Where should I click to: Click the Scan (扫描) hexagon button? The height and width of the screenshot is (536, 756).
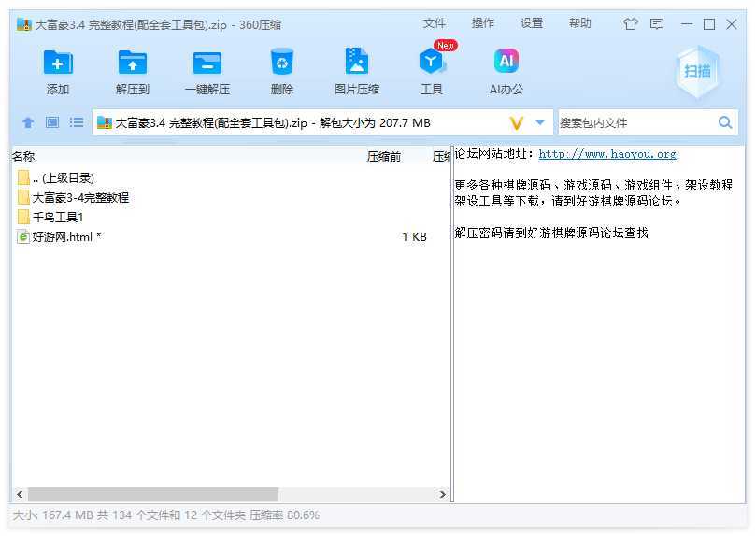[697, 71]
